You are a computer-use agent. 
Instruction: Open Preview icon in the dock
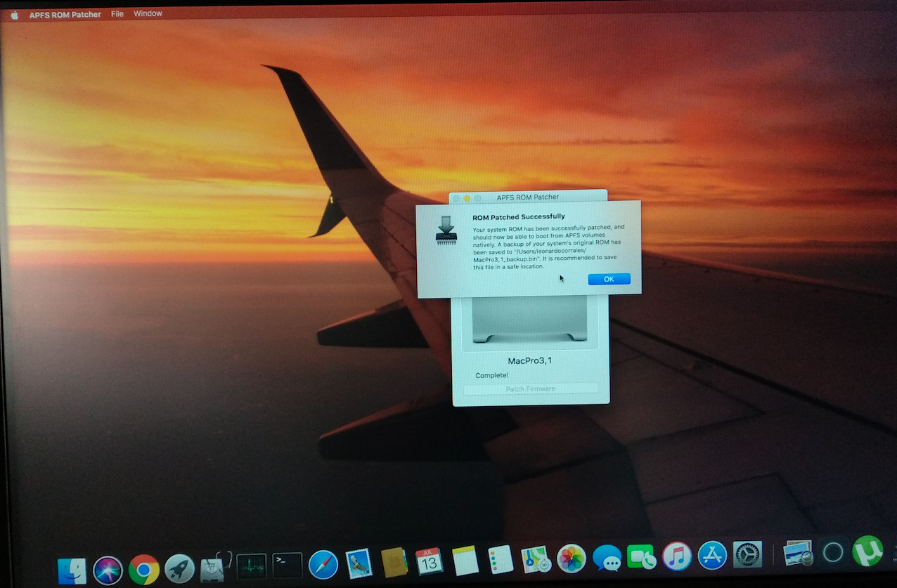[798, 553]
